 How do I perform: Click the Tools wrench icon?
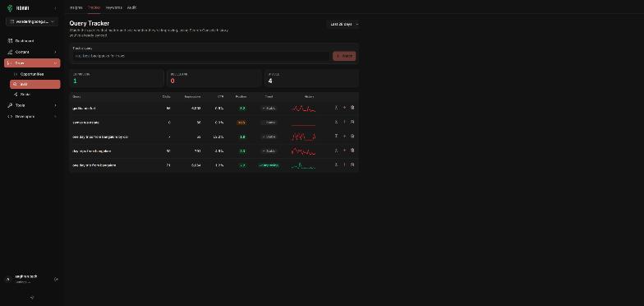click(x=10, y=105)
